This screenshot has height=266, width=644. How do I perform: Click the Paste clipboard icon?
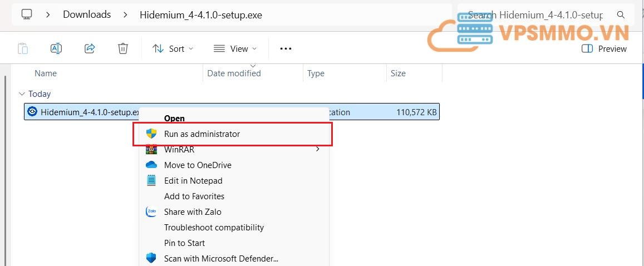pos(23,48)
